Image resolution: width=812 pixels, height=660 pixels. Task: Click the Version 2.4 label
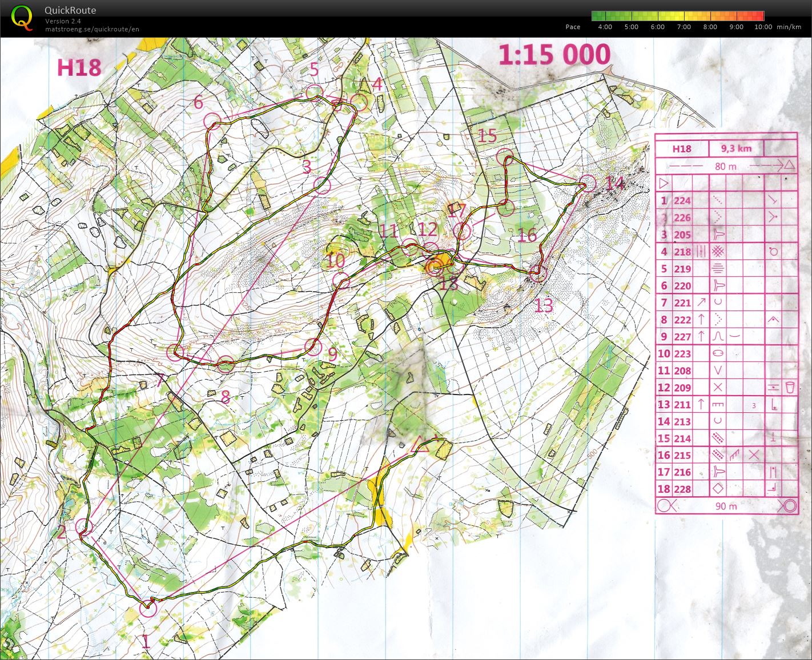pyautogui.click(x=63, y=21)
